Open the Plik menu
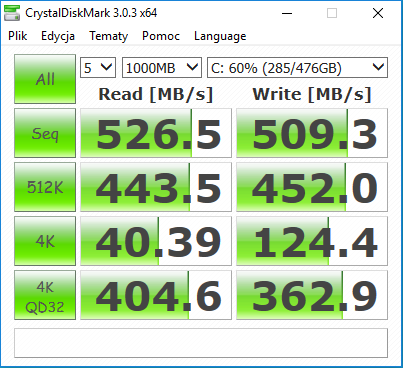Image resolution: width=403 pixels, height=368 pixels. (18, 36)
